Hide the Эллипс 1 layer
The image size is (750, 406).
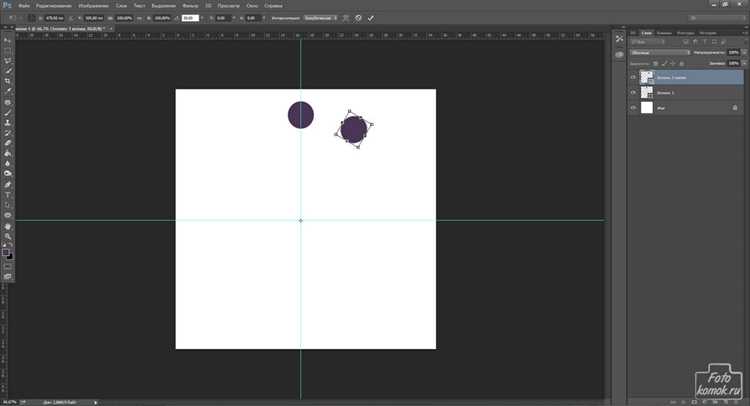click(633, 92)
